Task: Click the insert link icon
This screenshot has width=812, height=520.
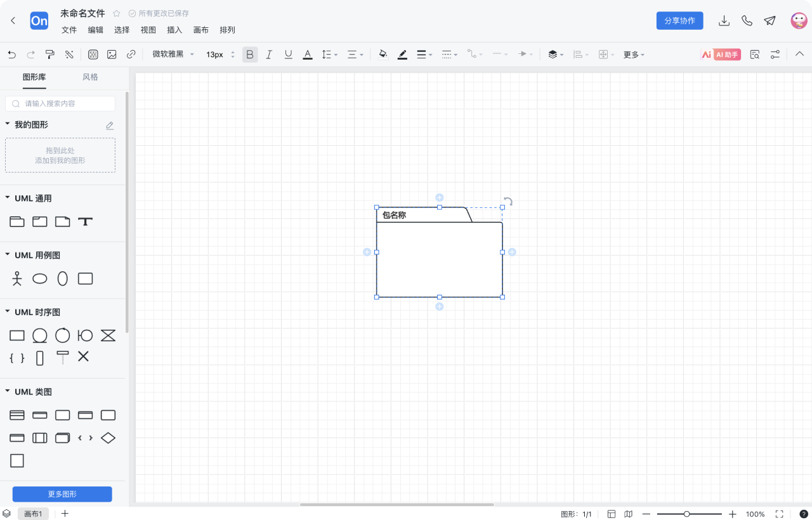Action: 131,55
